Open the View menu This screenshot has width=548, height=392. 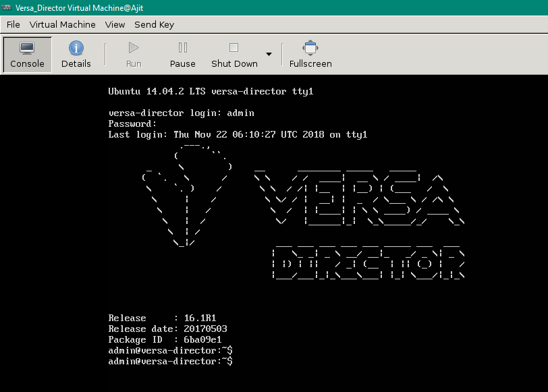coord(115,24)
